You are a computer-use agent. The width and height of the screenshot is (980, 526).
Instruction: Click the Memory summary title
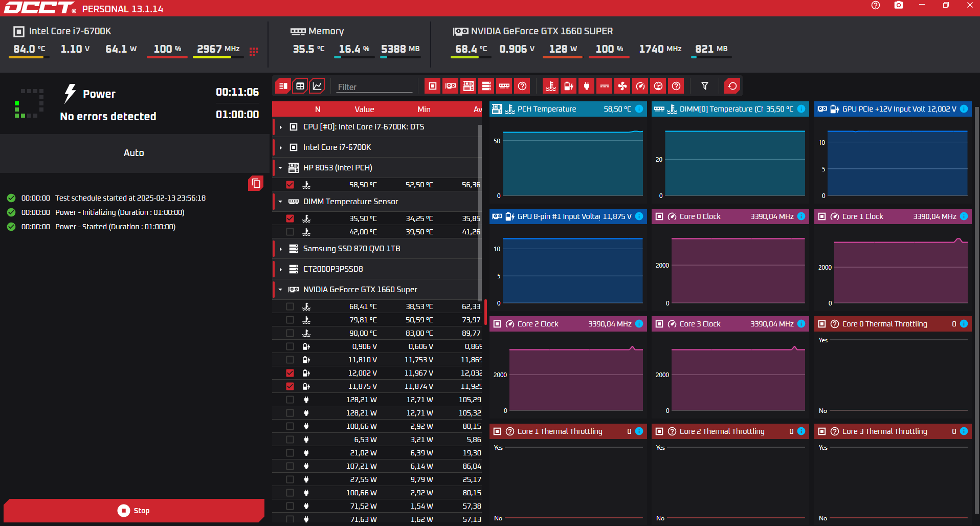326,31
